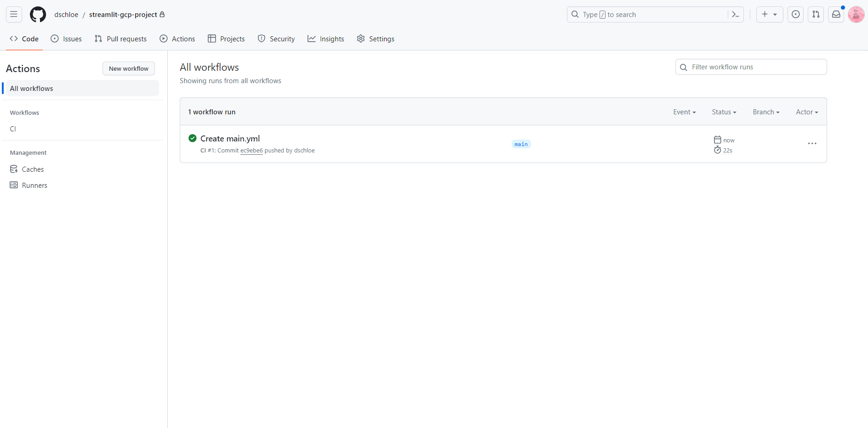Viewport: 868px width, 428px height.
Task: Open the Insights tab
Action: coord(326,39)
